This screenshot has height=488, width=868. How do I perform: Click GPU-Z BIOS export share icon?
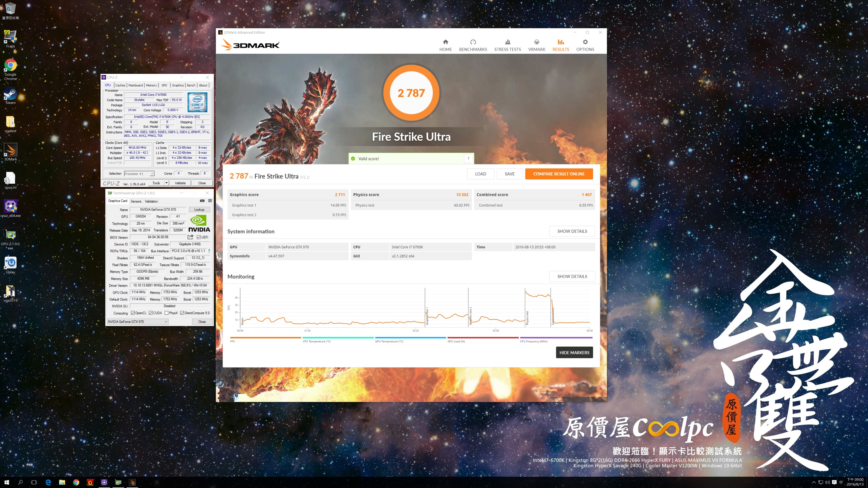coord(190,237)
